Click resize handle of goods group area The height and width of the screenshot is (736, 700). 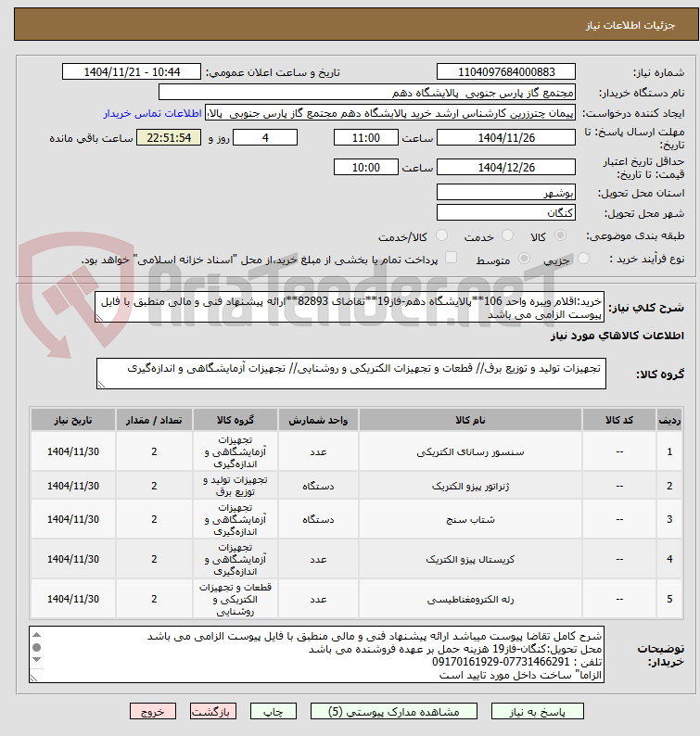[x=101, y=385]
